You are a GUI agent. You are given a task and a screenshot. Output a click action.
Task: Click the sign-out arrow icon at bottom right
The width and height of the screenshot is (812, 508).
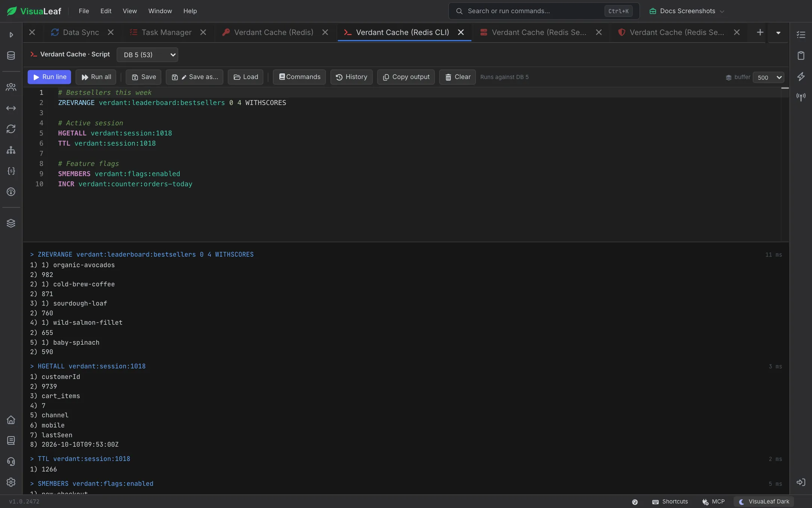coord(801,482)
